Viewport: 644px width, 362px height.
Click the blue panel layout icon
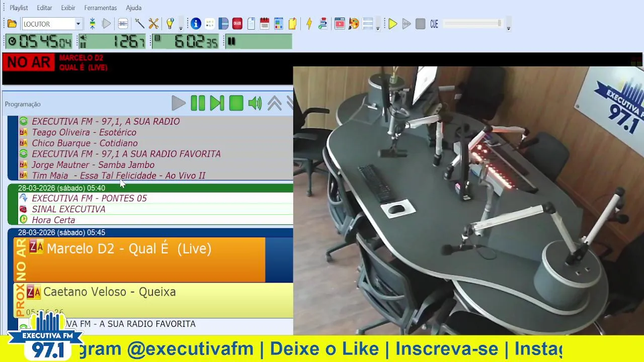click(x=223, y=24)
